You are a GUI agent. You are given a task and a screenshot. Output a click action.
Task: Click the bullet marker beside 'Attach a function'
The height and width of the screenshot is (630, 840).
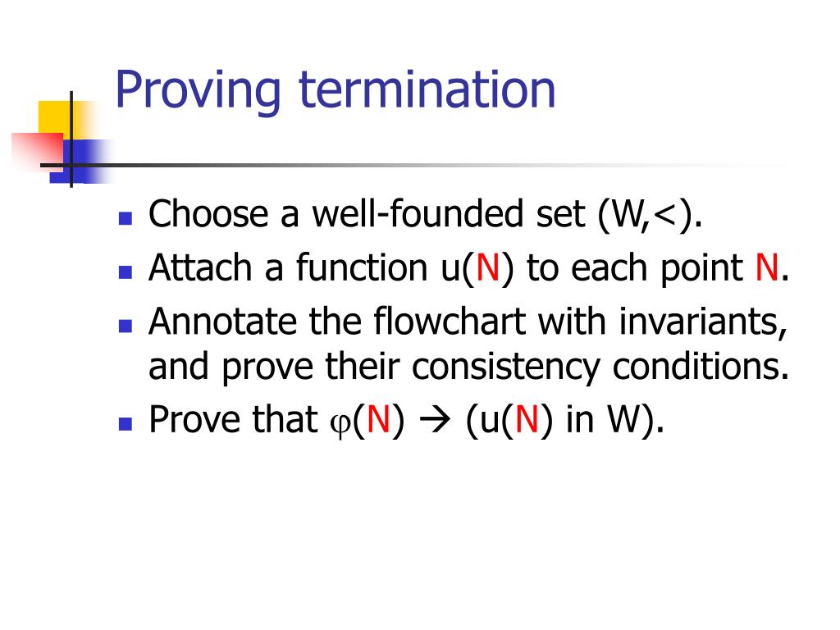126,272
